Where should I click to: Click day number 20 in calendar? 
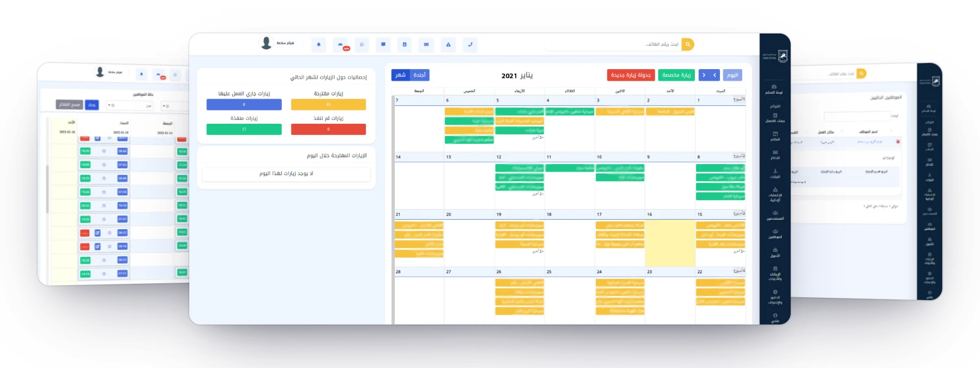pos(448,215)
